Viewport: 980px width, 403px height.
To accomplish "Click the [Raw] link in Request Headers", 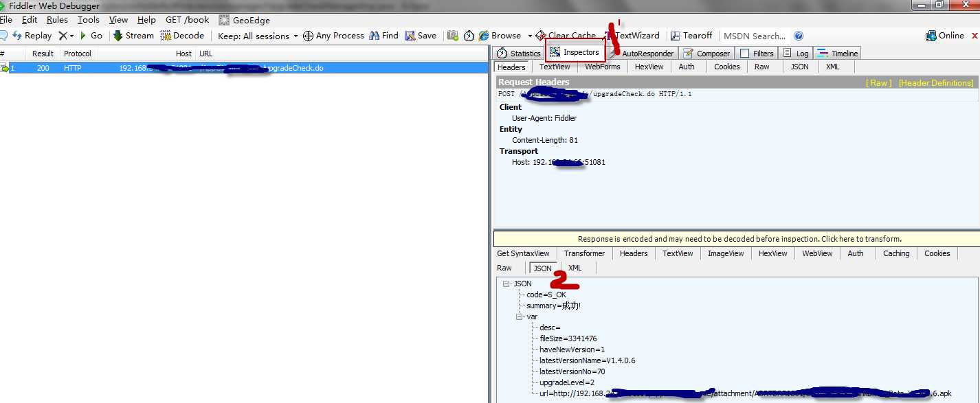I will pos(879,83).
